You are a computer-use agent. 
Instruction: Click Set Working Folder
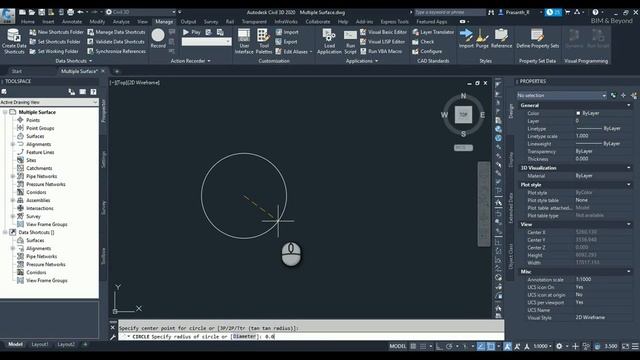(x=54, y=51)
